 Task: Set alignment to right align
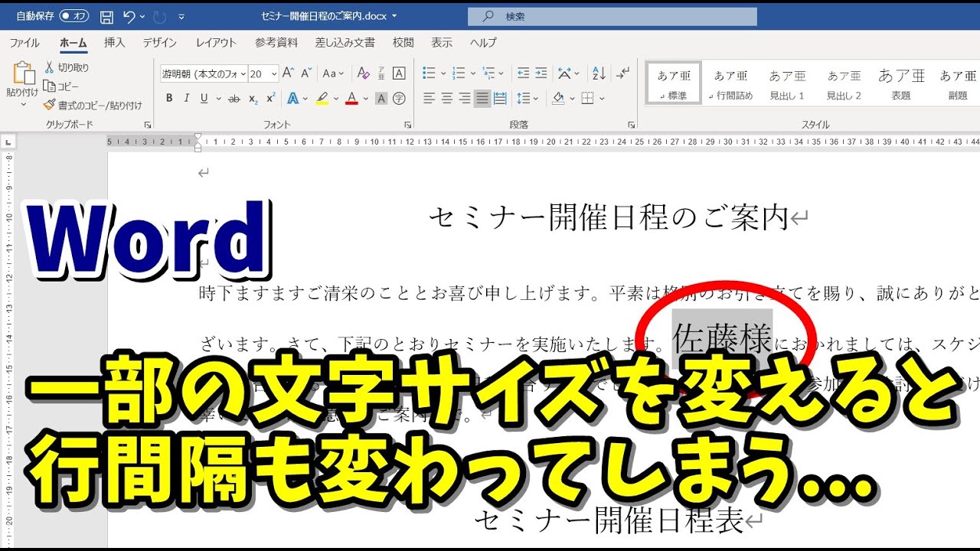[464, 98]
